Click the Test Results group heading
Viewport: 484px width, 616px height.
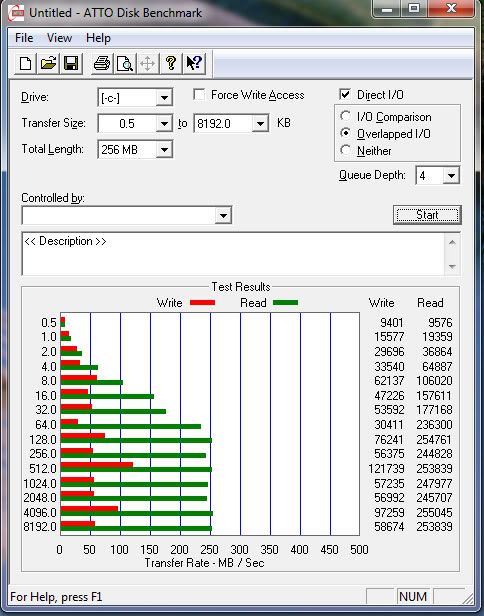tap(241, 287)
